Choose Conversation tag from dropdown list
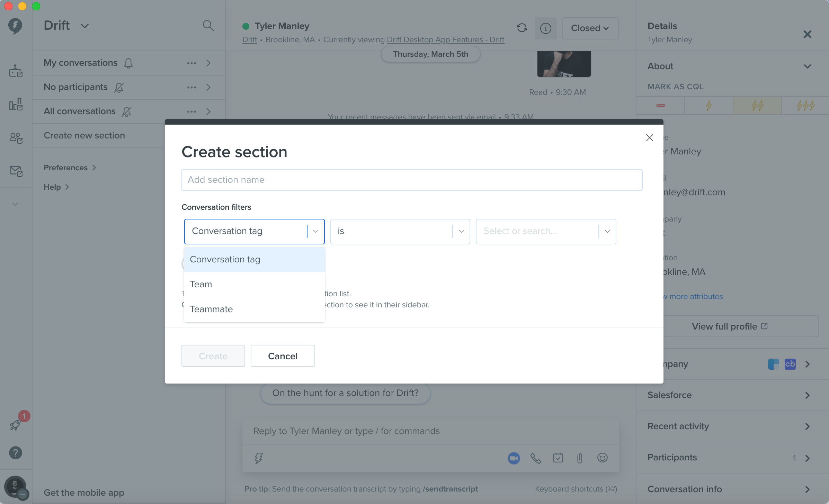 coord(255,259)
